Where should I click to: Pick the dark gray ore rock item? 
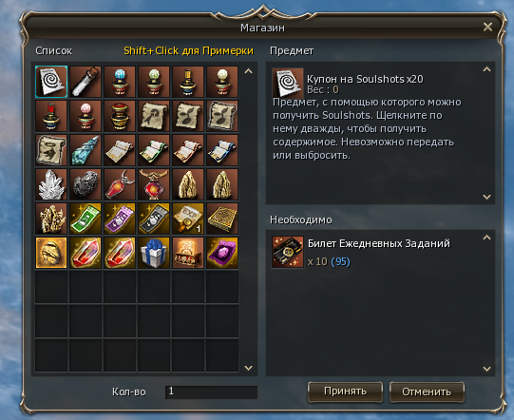point(86,184)
